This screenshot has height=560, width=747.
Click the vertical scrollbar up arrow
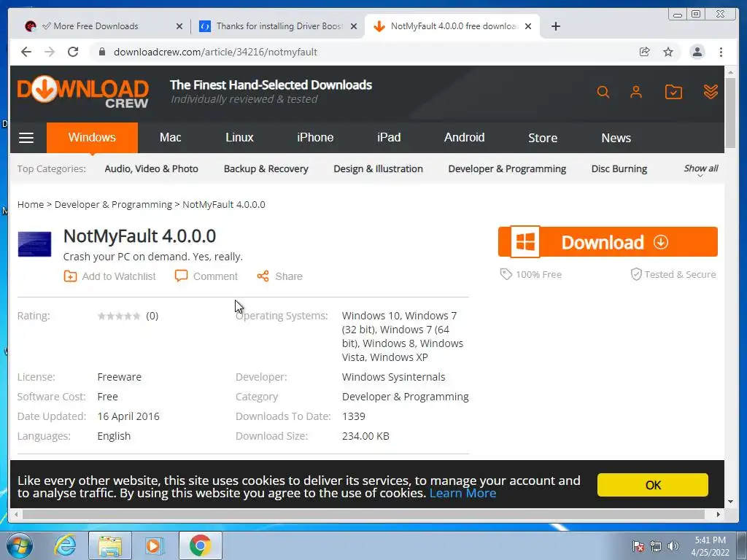click(x=730, y=72)
